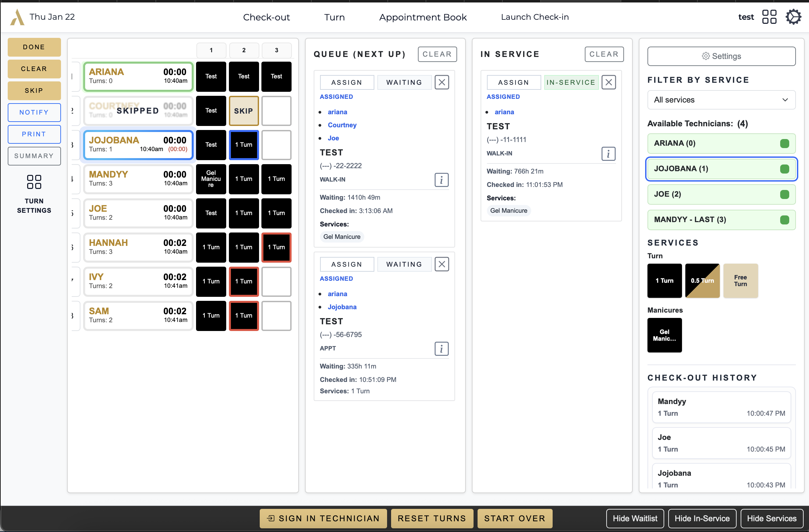Switch to the Appointment Book tab

click(x=423, y=17)
